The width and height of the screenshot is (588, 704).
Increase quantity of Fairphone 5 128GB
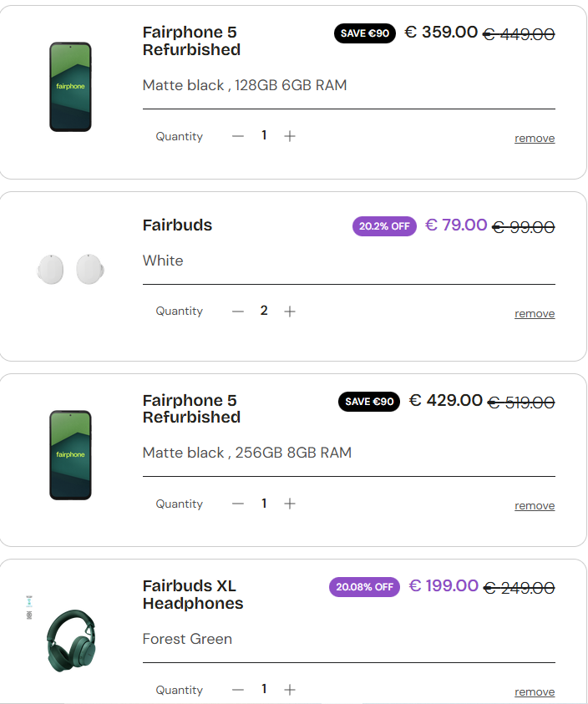(x=290, y=136)
